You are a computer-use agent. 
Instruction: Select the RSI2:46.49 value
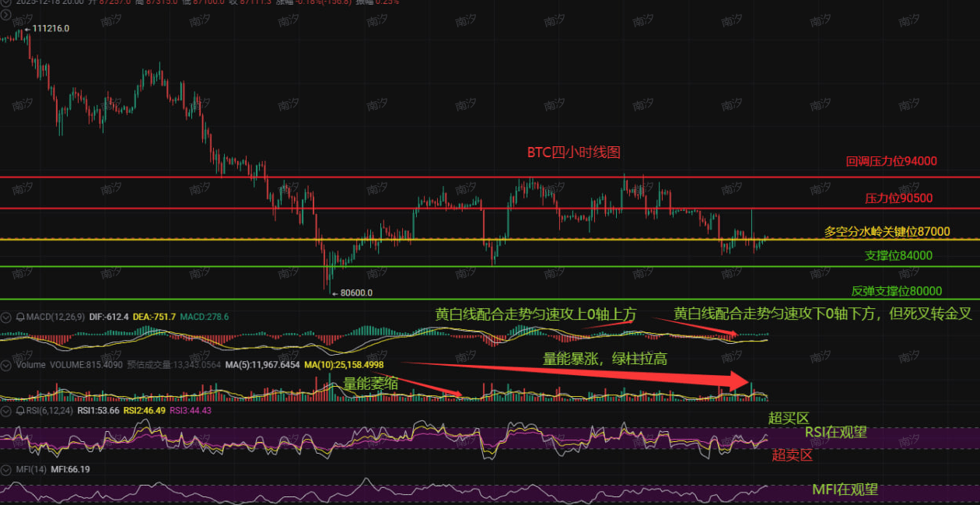tap(144, 410)
